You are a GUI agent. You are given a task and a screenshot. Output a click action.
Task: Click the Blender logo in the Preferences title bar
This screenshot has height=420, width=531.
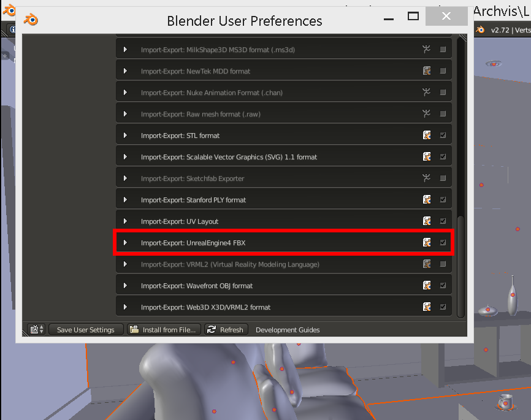(x=31, y=19)
